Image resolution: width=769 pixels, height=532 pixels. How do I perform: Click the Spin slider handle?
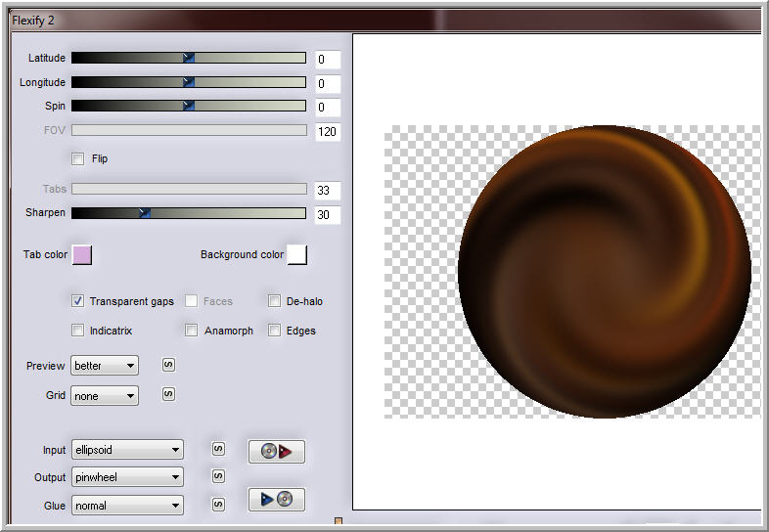(x=188, y=106)
